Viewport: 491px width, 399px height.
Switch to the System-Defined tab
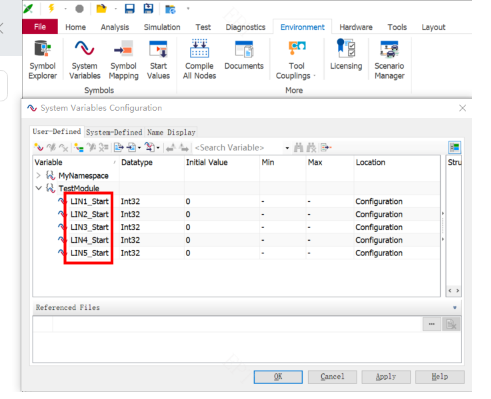coord(114,132)
